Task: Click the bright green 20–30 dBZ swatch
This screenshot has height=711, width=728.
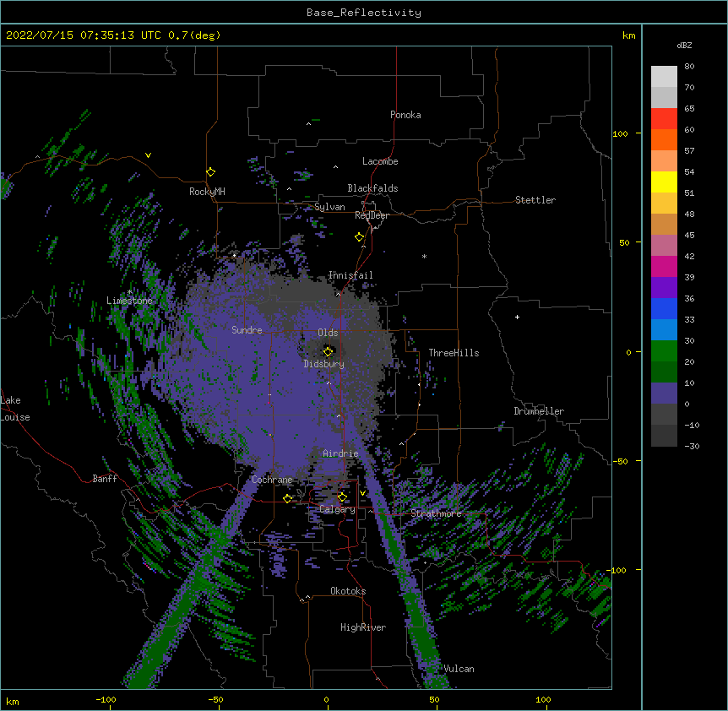Action: 664,351
